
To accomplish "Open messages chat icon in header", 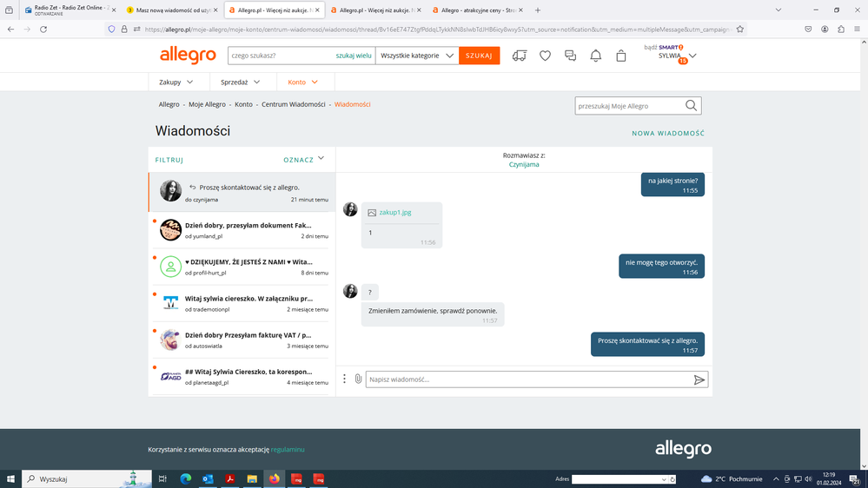I will coord(570,56).
